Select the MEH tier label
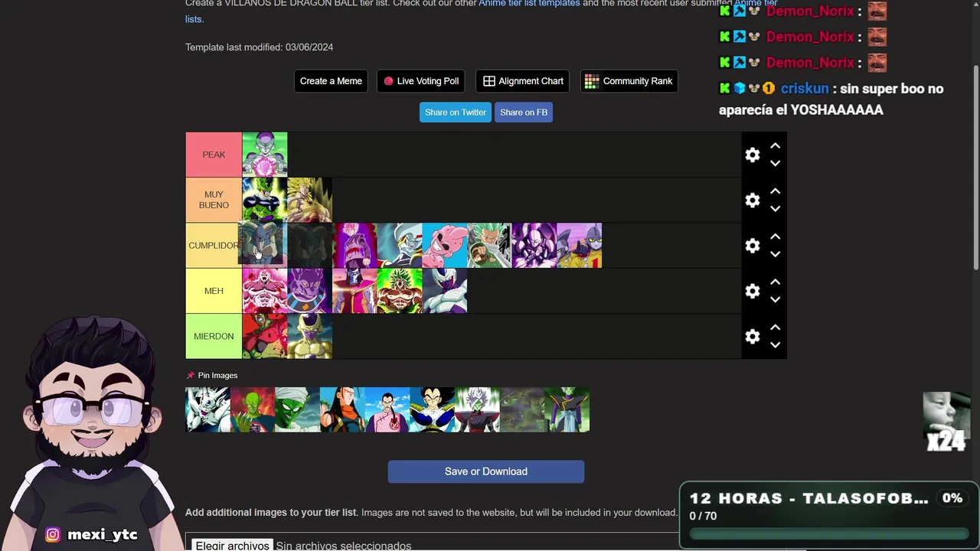Screen dimensions: 980x551 click(214, 291)
